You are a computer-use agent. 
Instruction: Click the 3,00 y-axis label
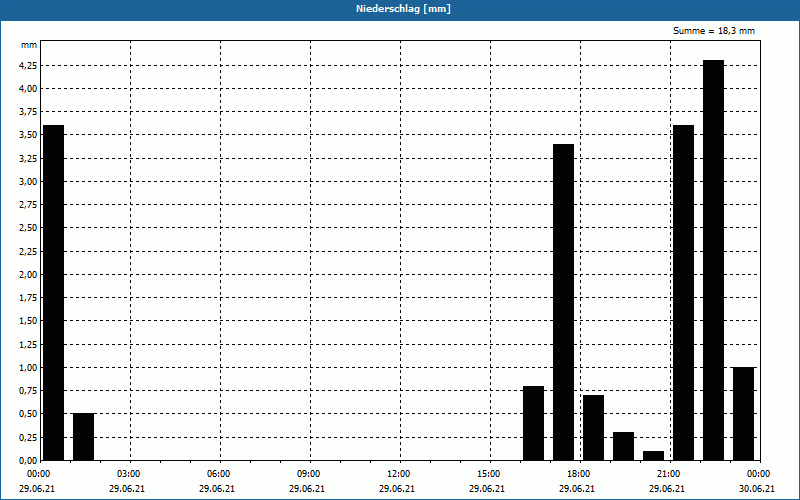(x=28, y=182)
